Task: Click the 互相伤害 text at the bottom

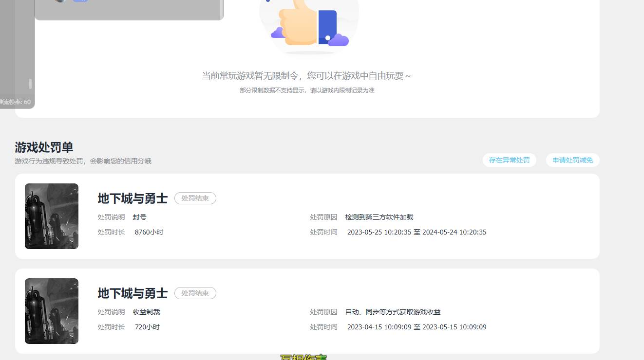Action: click(x=303, y=357)
